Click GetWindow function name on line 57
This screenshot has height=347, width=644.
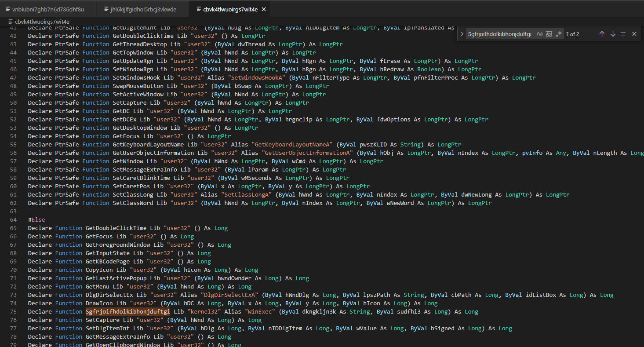pyautogui.click(x=128, y=161)
